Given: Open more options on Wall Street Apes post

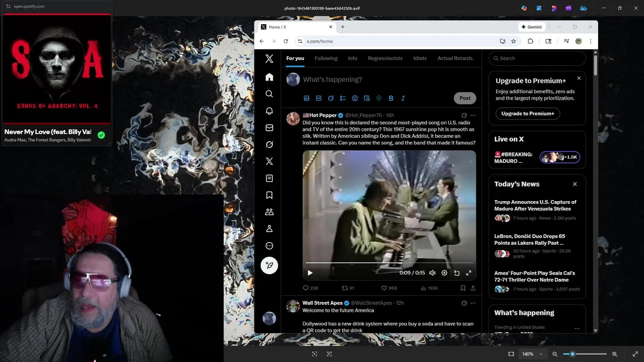Looking at the screenshot, I should (473, 303).
